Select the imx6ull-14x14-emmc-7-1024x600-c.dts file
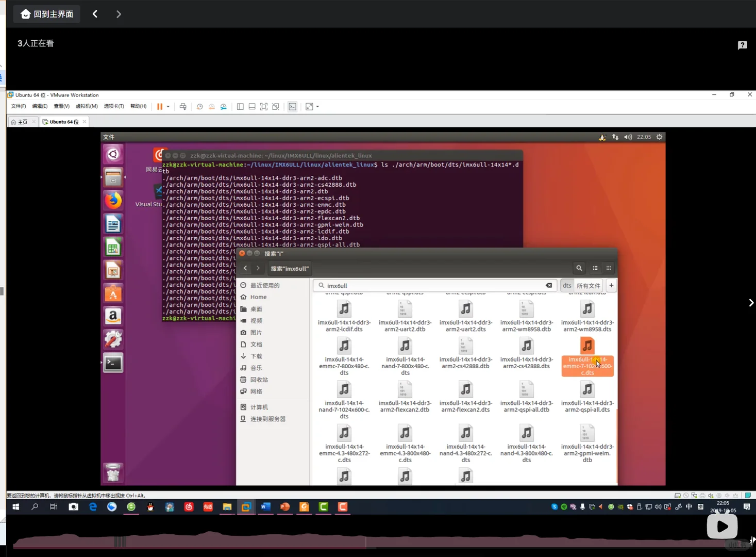The height and width of the screenshot is (557, 756). (587, 356)
